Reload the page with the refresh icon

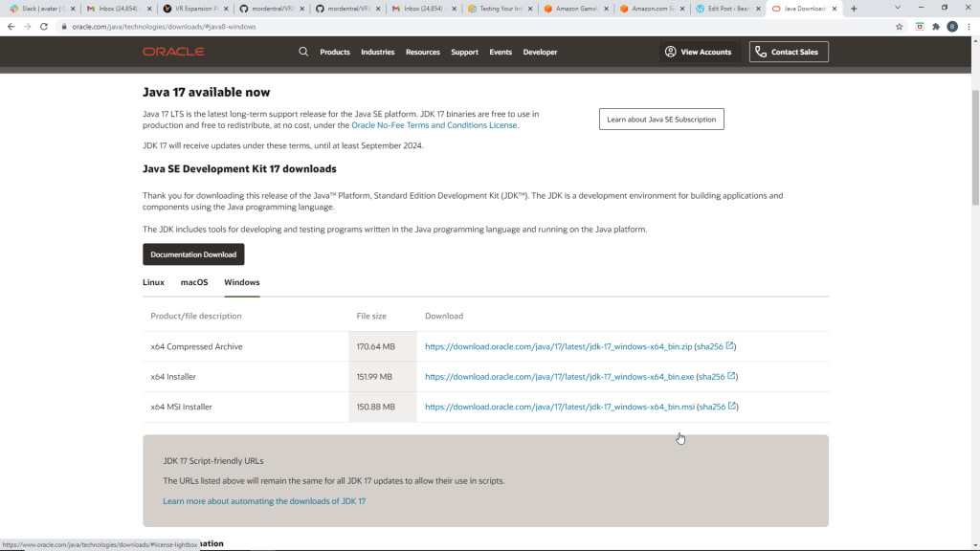click(x=43, y=27)
